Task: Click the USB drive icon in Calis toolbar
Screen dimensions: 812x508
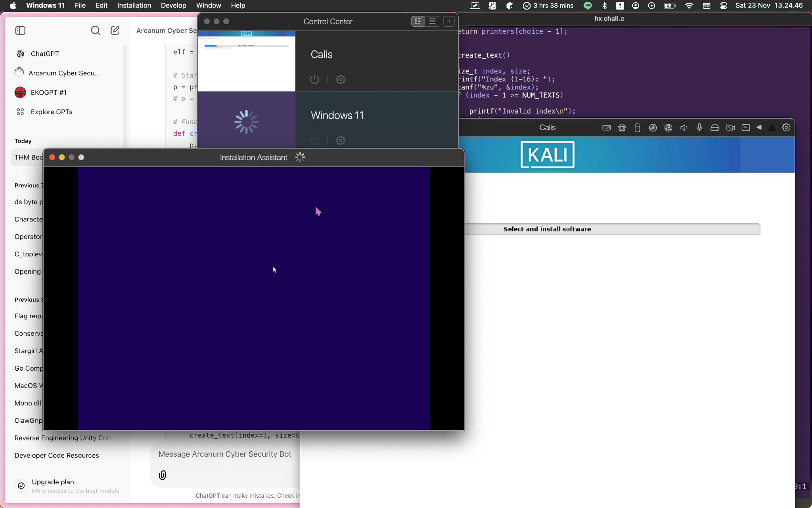Action: [637, 128]
